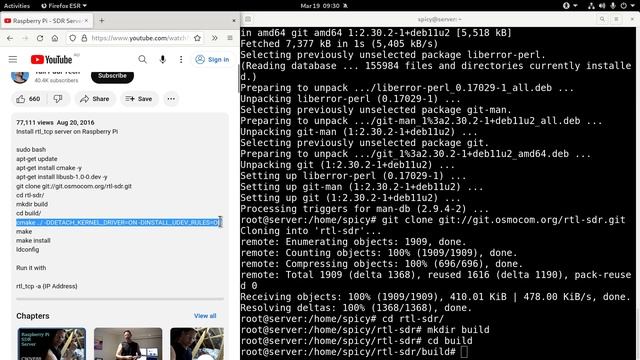
Task: Dislike the video
Action: 58,99
